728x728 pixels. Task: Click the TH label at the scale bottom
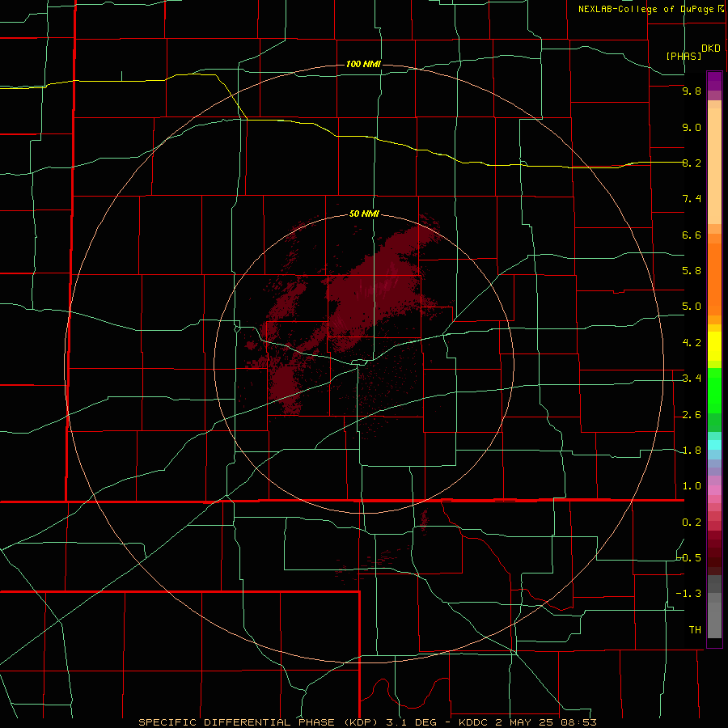pyautogui.click(x=695, y=630)
